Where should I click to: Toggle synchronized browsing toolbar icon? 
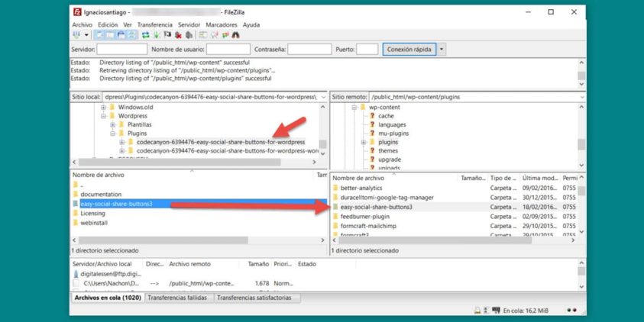pyautogui.click(x=225, y=35)
